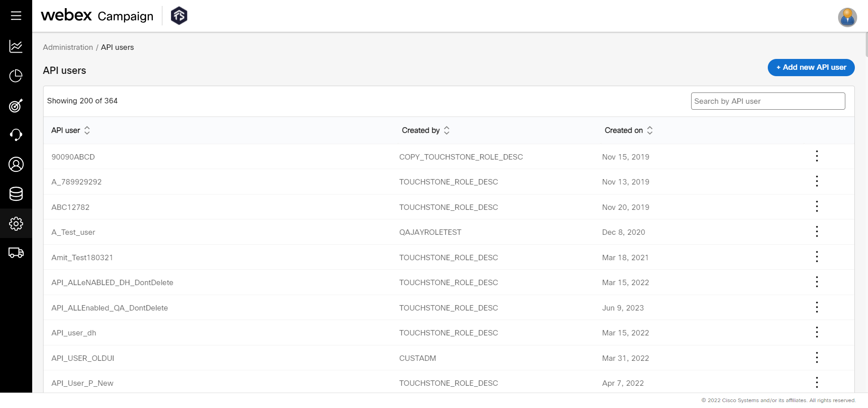Click the CUSTADM creator cell
The image size is (868, 408).
click(x=417, y=358)
